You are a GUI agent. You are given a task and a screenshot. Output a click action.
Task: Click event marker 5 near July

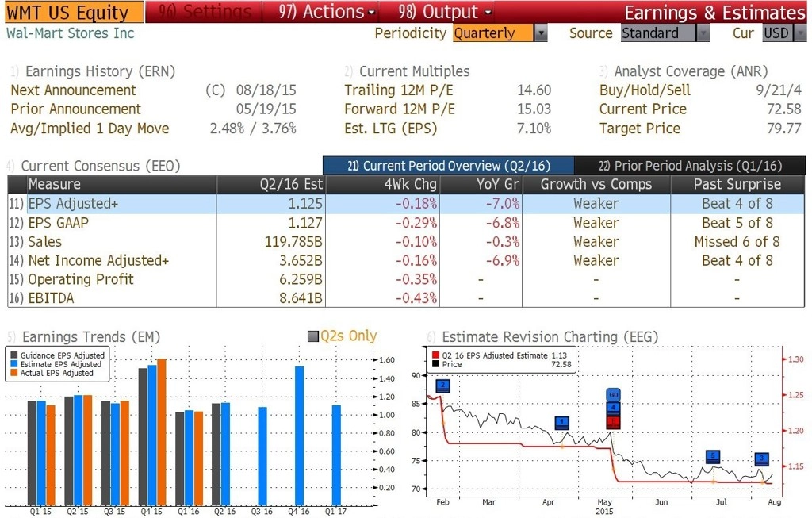(713, 456)
